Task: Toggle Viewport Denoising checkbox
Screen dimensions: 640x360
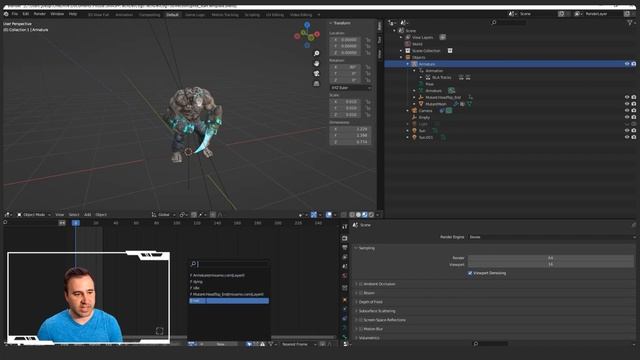Action: click(470, 273)
